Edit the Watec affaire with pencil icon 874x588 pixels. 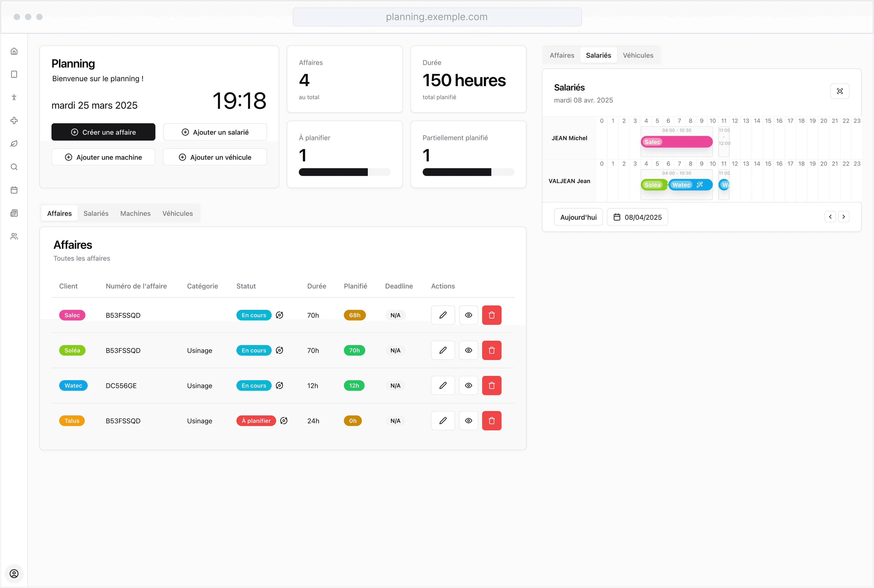point(443,385)
